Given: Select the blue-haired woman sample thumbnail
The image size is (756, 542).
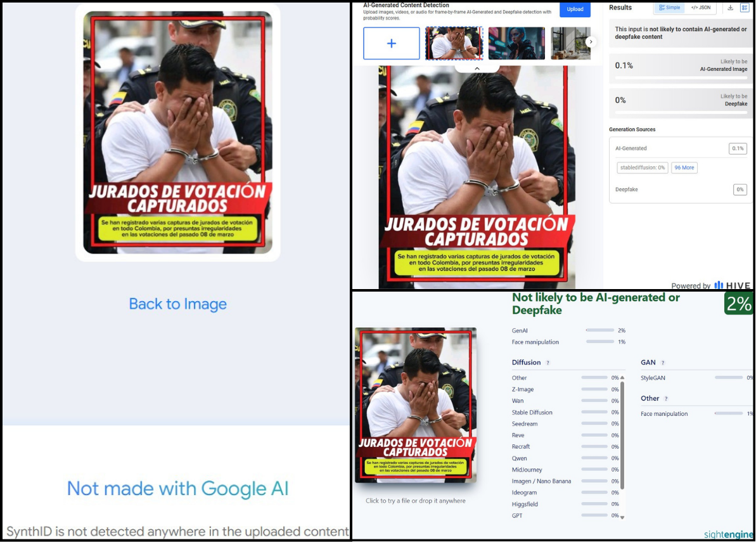Looking at the screenshot, I should [x=516, y=43].
